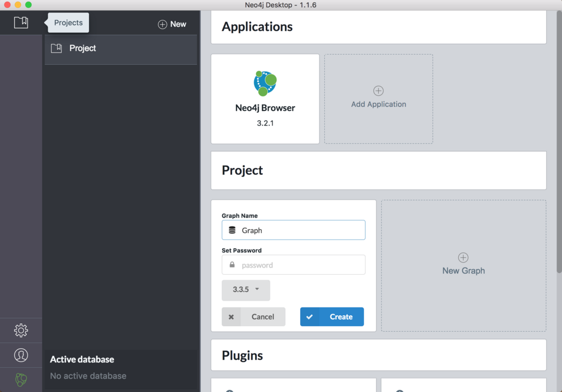Click the 'No active database' text
The width and height of the screenshot is (562, 392).
[x=88, y=376]
